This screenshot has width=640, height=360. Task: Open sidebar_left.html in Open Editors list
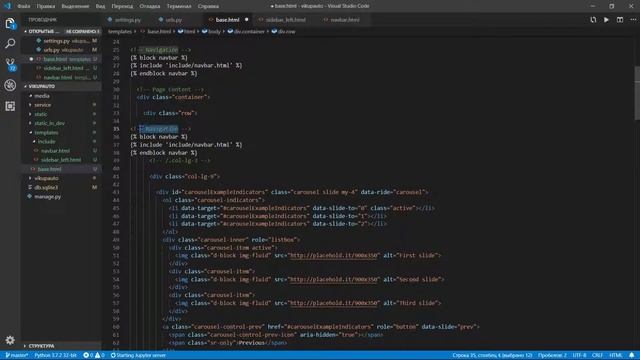(61, 68)
